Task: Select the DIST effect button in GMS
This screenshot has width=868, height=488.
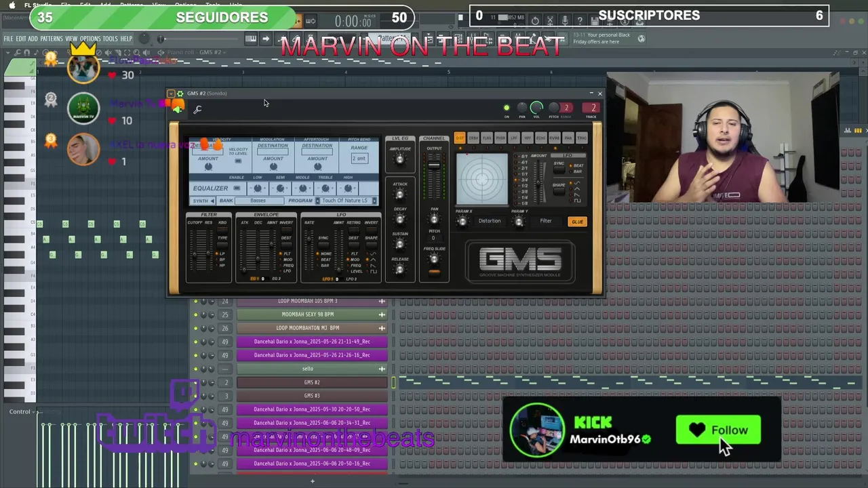Action: coord(460,138)
